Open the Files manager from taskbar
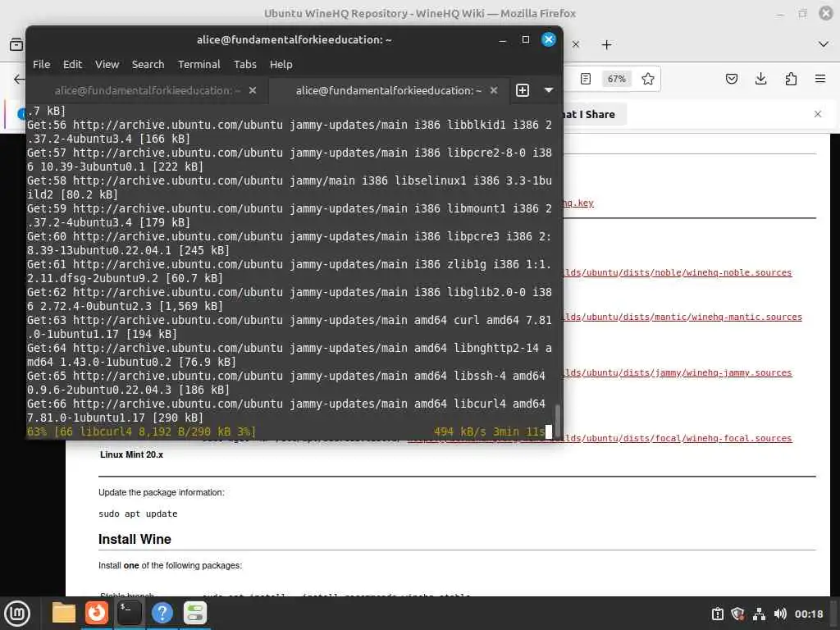The width and height of the screenshot is (840, 630). click(x=64, y=613)
